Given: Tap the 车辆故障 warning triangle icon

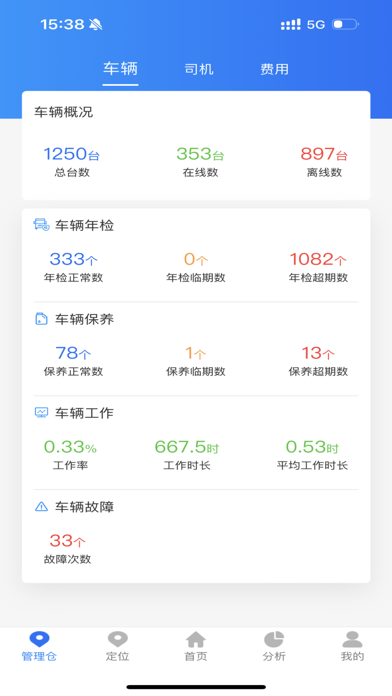Looking at the screenshot, I should click(x=41, y=506).
